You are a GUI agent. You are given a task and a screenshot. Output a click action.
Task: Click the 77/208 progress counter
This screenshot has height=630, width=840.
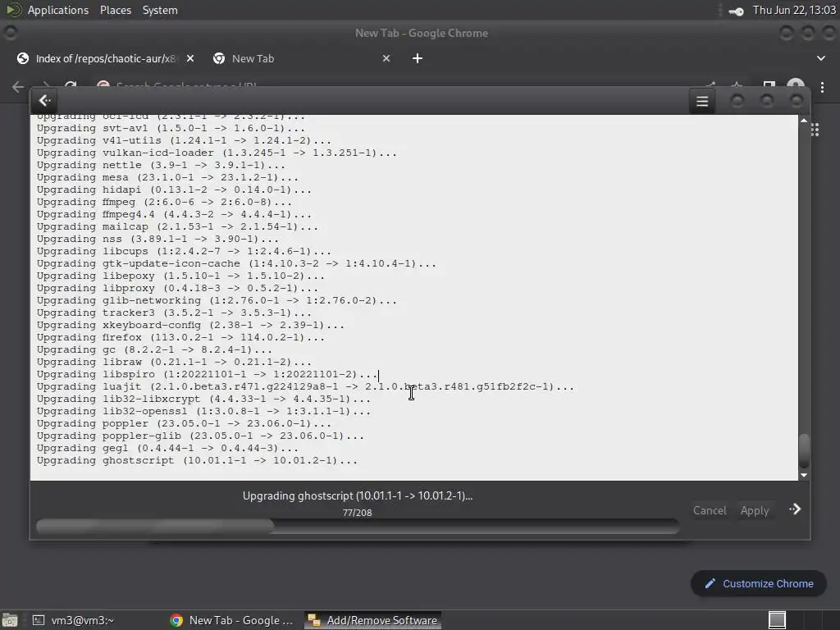(x=358, y=513)
